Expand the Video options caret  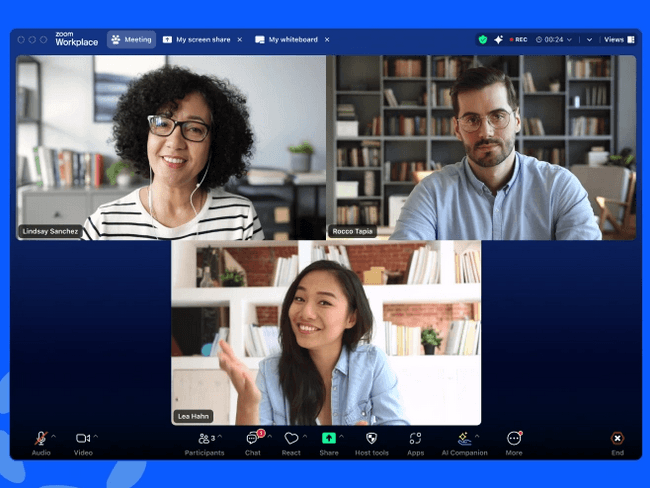(x=96, y=436)
